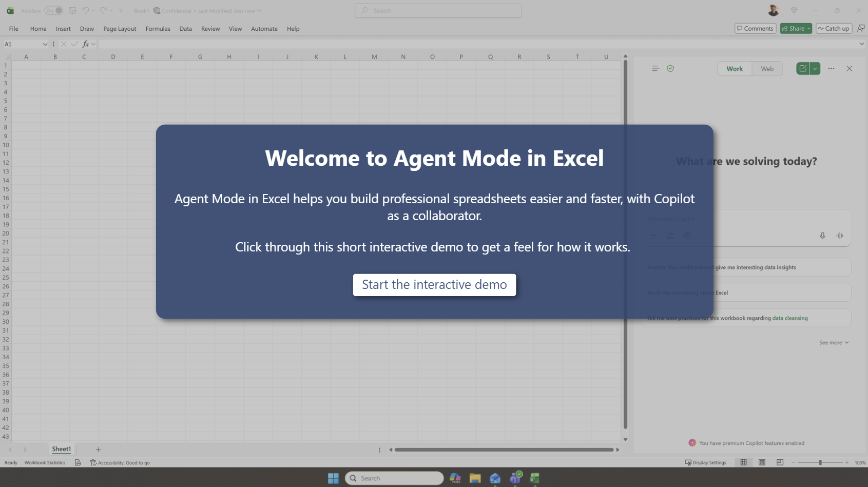
Task: Select the Web toggle in Copilot
Action: click(x=767, y=69)
